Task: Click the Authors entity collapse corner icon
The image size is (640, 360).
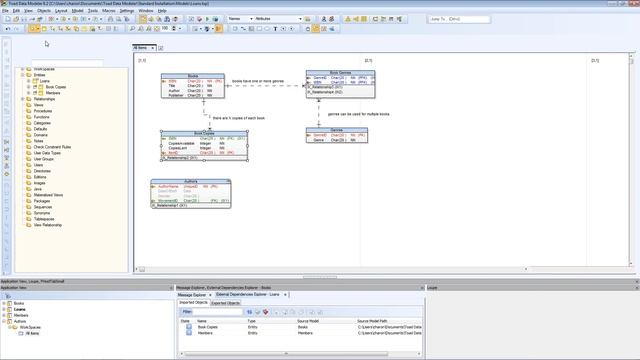Action: click(x=229, y=181)
